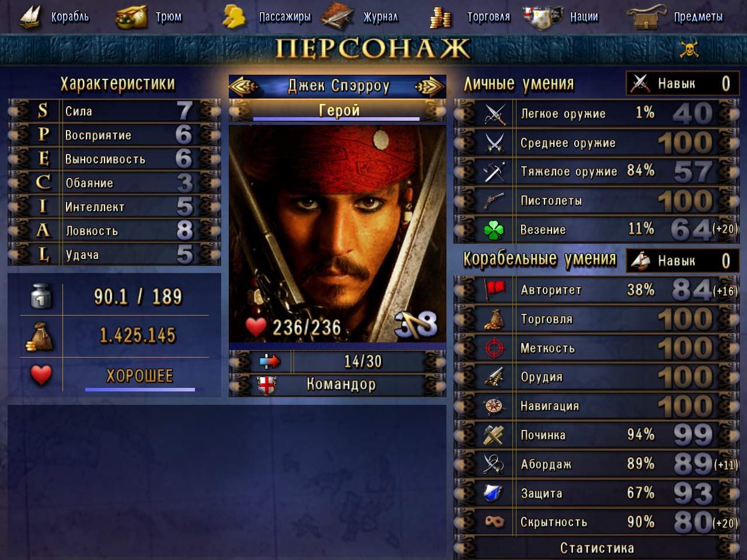This screenshot has height=560, width=747.
Task: Open the Журнал book icon
Action: click(x=337, y=16)
